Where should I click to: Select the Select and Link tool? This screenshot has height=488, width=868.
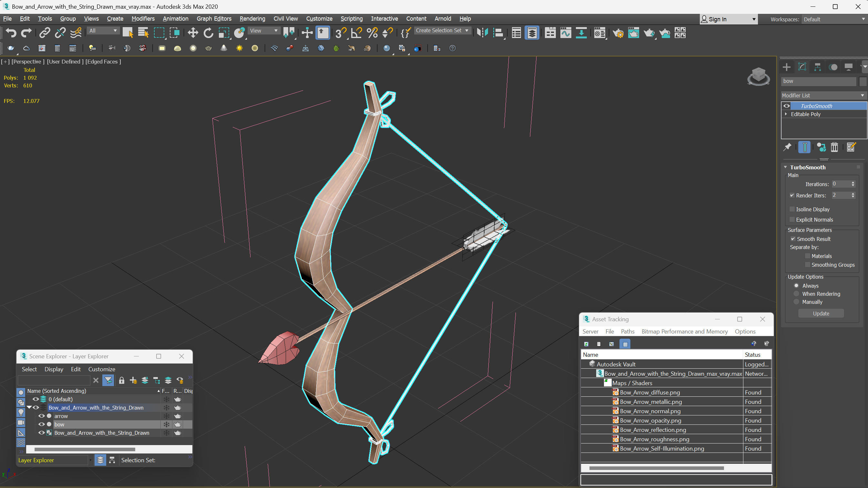tap(45, 33)
